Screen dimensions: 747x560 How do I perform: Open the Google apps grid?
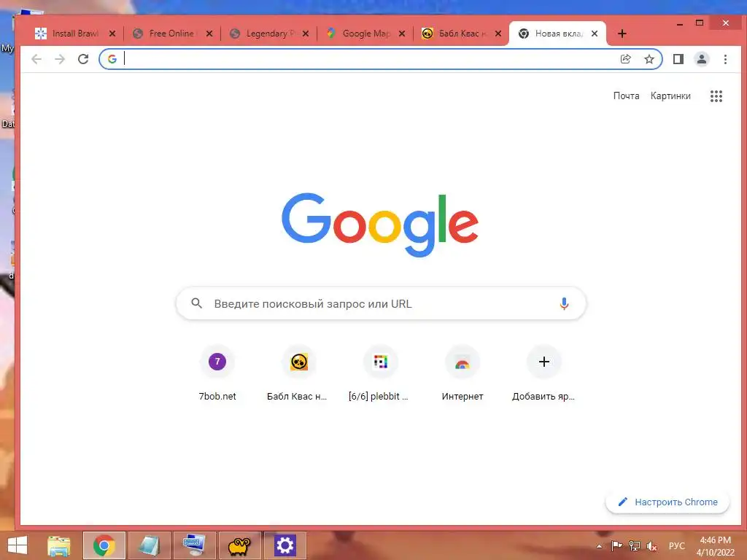coord(716,96)
